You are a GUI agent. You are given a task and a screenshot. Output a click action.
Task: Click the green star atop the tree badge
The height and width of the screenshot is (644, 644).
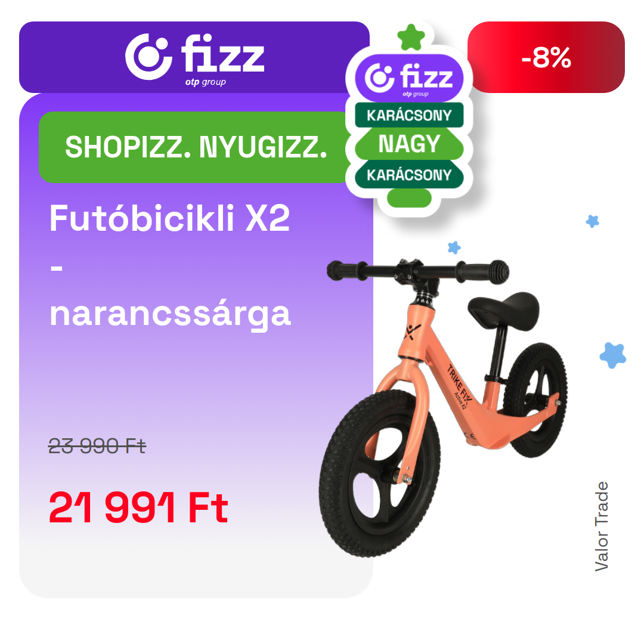411,38
